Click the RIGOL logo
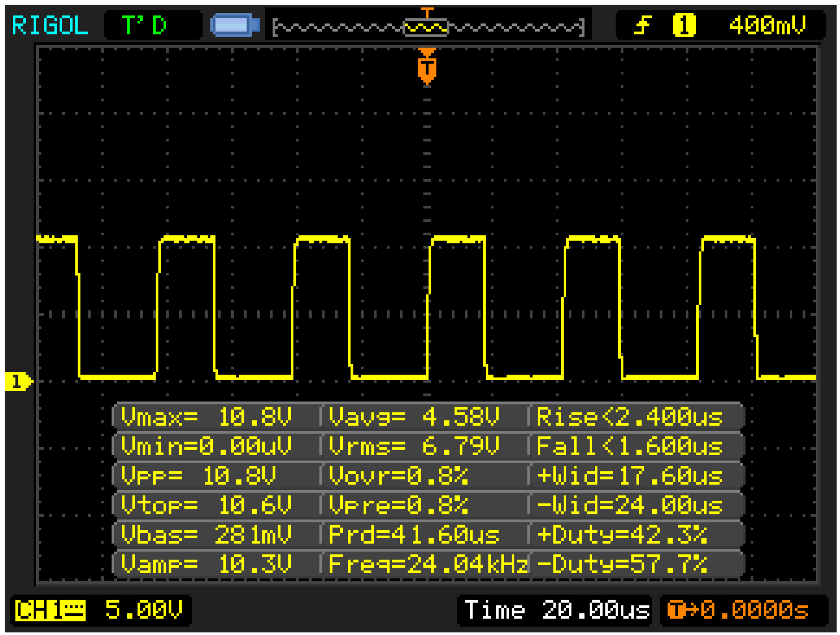This screenshot has height=635, width=840. pyautogui.click(x=50, y=26)
